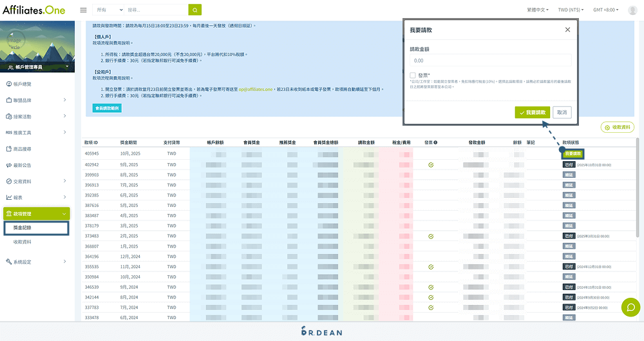Click the 系統設定 wrench icon
The width and height of the screenshot is (644, 341).
pyautogui.click(x=8, y=262)
